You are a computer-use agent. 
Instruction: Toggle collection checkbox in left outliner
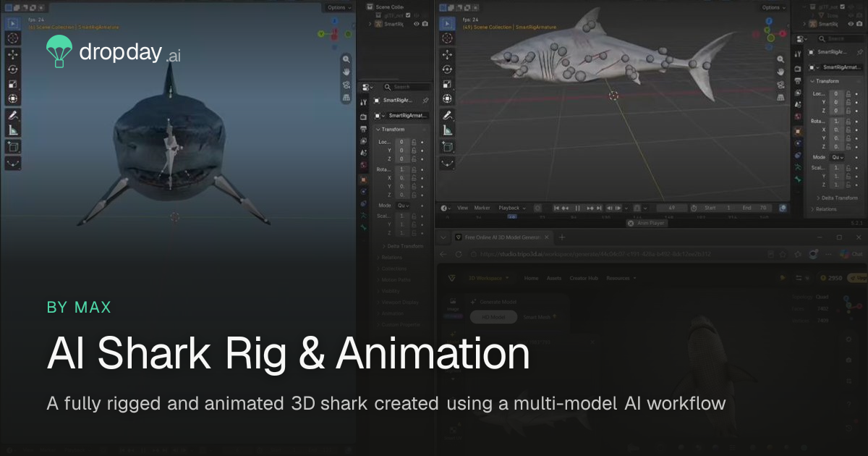409,14
